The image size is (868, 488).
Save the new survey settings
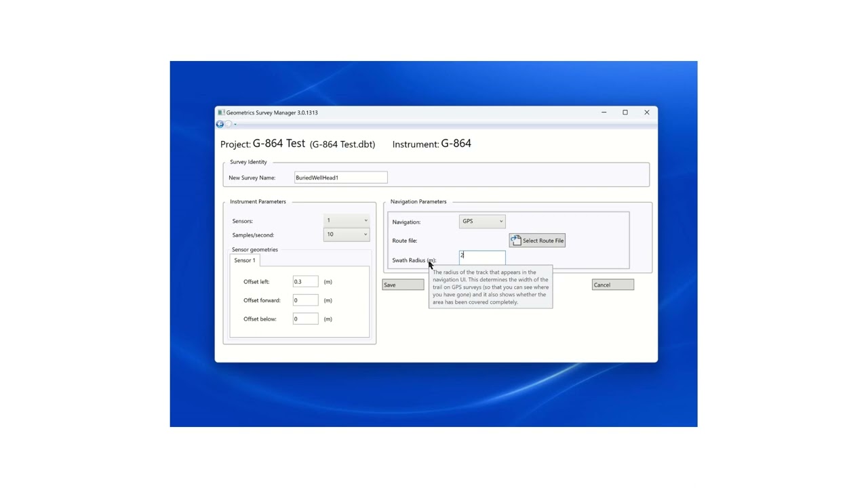point(403,285)
